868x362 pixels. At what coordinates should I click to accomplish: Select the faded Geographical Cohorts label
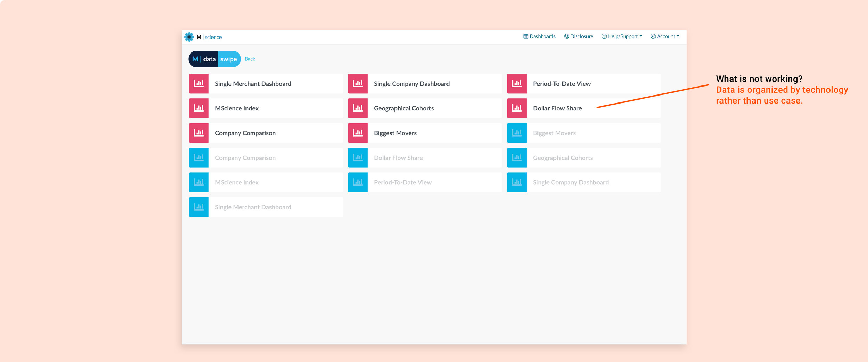(563, 158)
